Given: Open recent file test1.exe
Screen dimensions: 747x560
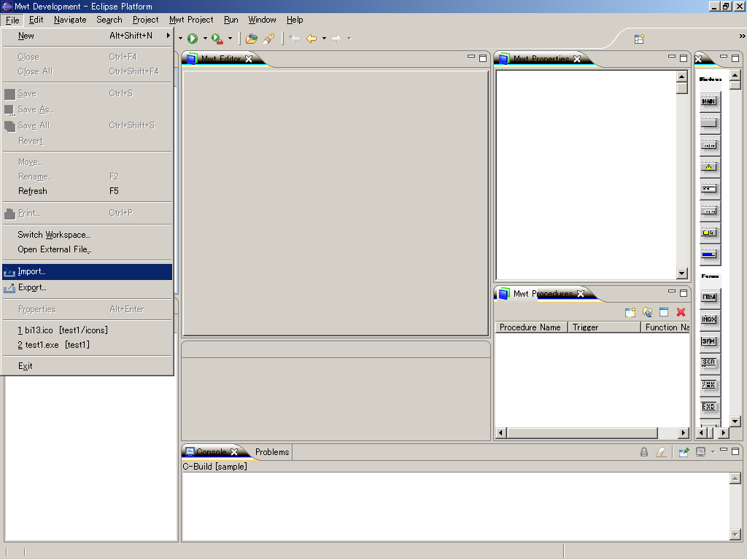Looking at the screenshot, I should [x=88, y=345].
